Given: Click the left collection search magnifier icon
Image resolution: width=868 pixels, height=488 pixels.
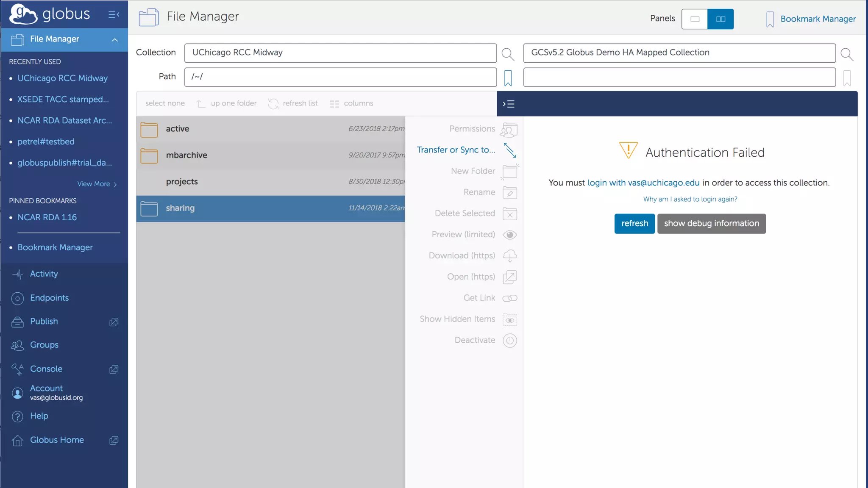Looking at the screenshot, I should [507, 54].
